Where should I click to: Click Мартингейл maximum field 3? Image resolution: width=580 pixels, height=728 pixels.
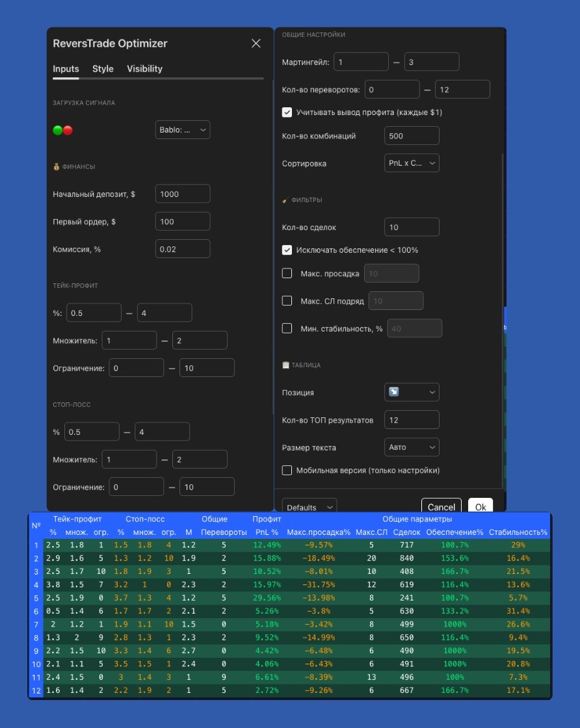432,62
